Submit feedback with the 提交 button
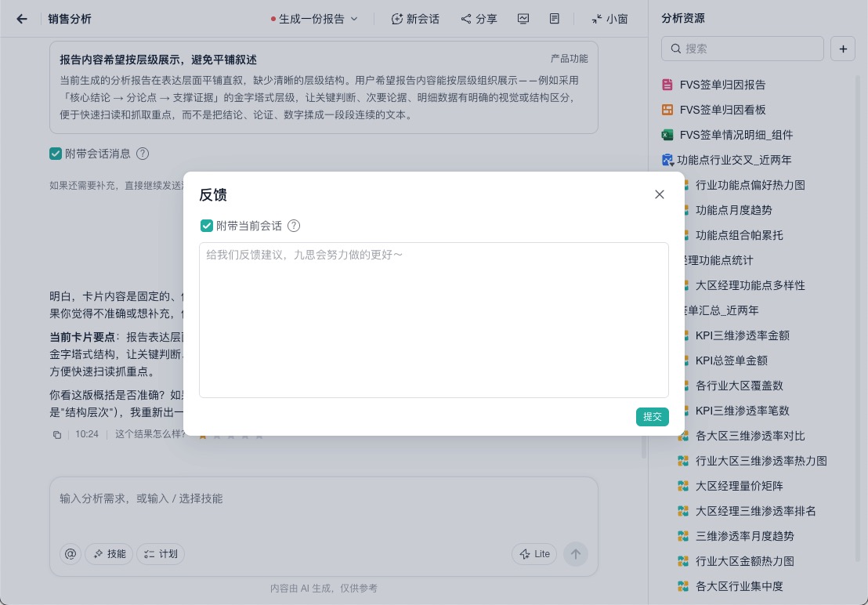This screenshot has height=605, width=868. [652, 417]
